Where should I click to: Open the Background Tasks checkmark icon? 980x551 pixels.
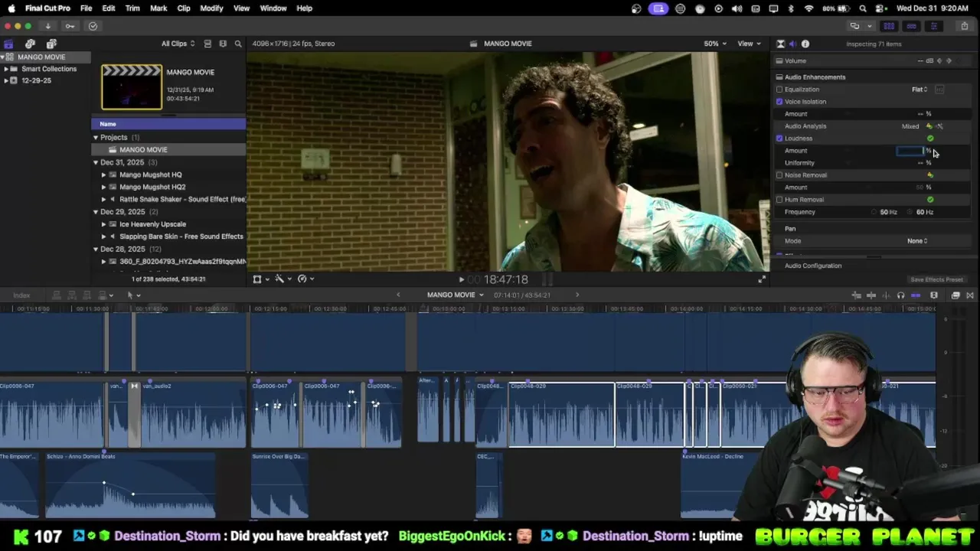click(93, 26)
